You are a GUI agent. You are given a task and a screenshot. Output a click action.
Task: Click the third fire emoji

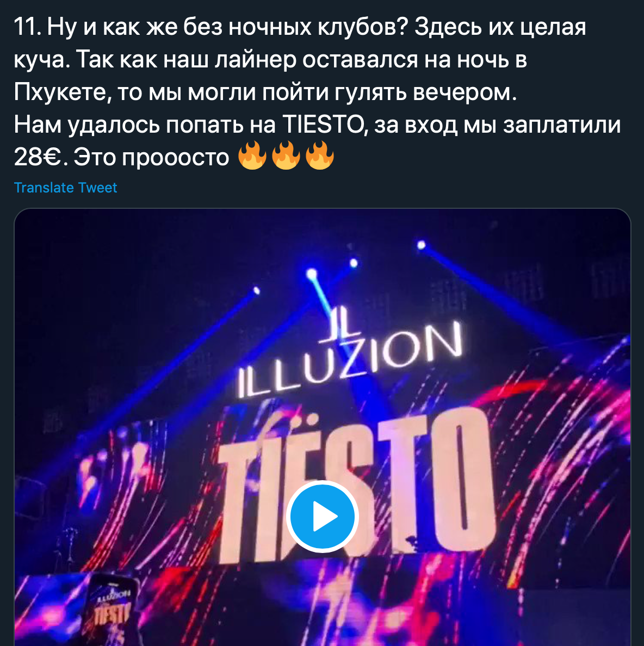pos(320,156)
